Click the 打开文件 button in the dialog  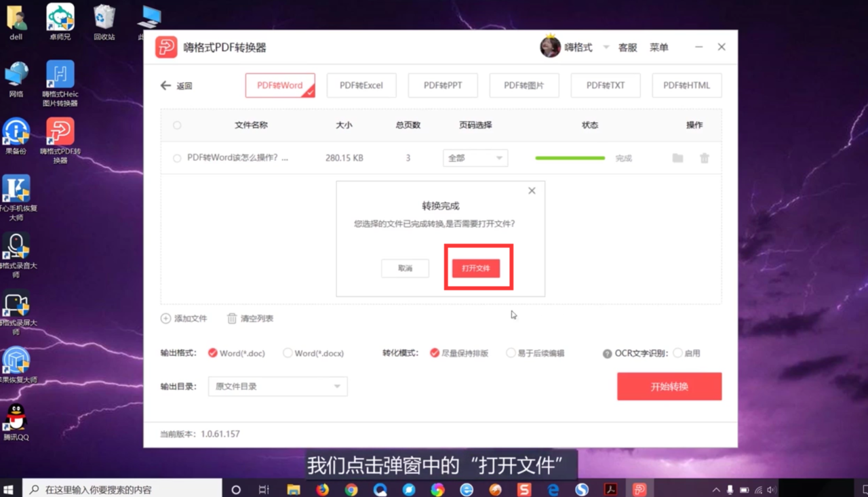coord(476,268)
